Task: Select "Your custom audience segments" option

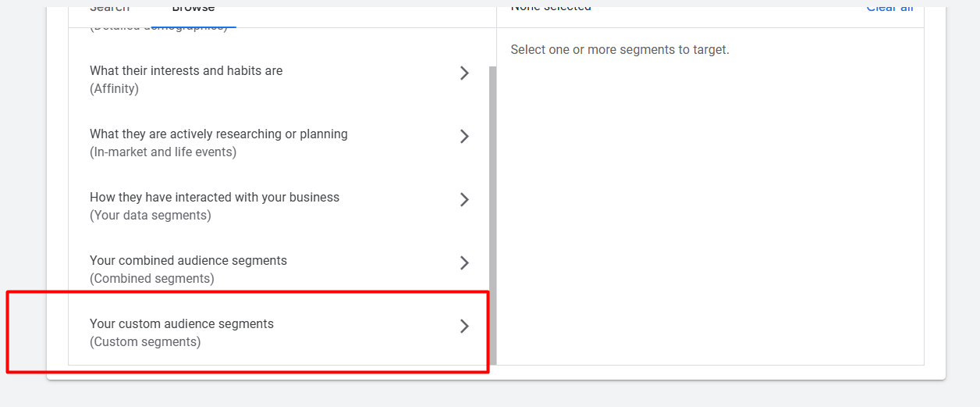Action: coord(182,324)
